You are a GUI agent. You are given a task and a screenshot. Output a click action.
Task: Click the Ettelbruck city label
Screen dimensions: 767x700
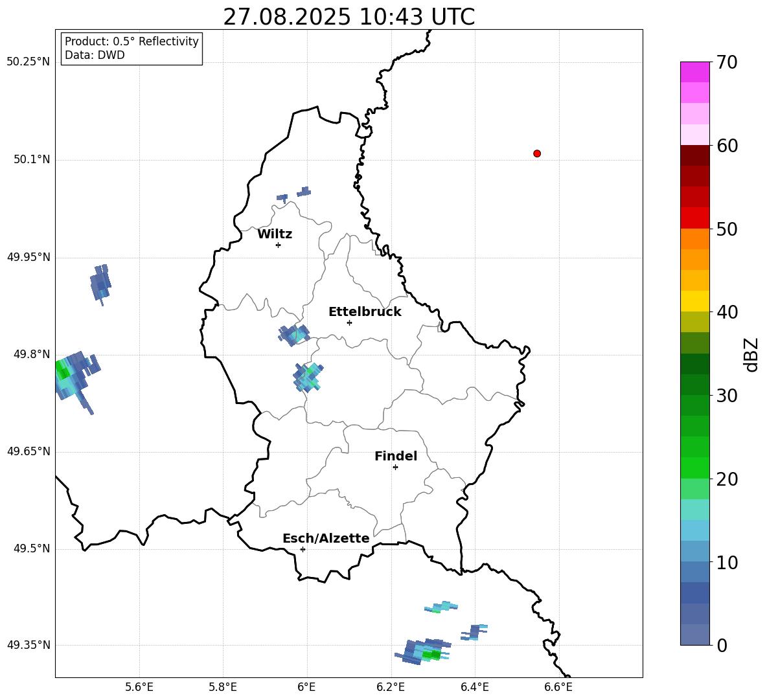click(365, 312)
